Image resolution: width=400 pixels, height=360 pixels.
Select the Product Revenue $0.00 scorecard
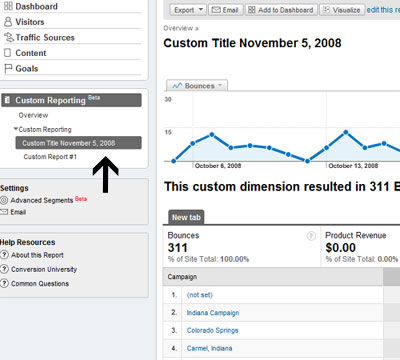pos(361,247)
